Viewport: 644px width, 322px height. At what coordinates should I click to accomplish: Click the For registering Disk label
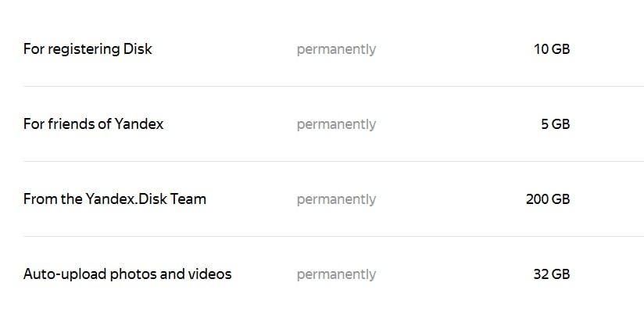(x=88, y=49)
